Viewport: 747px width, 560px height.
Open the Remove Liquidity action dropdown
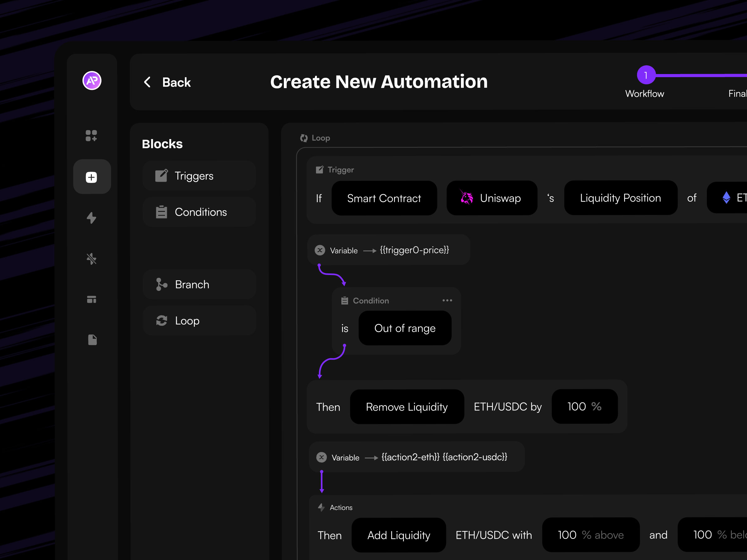pos(406,407)
